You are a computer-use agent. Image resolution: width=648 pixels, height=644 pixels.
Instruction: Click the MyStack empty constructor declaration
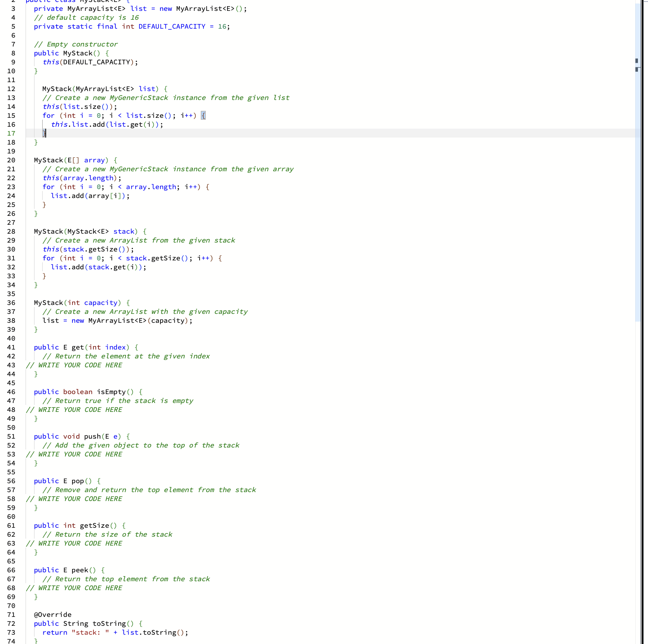point(72,53)
